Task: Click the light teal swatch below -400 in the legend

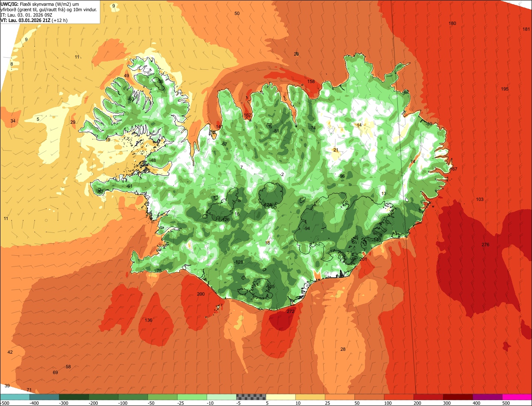Action: click(15, 397)
